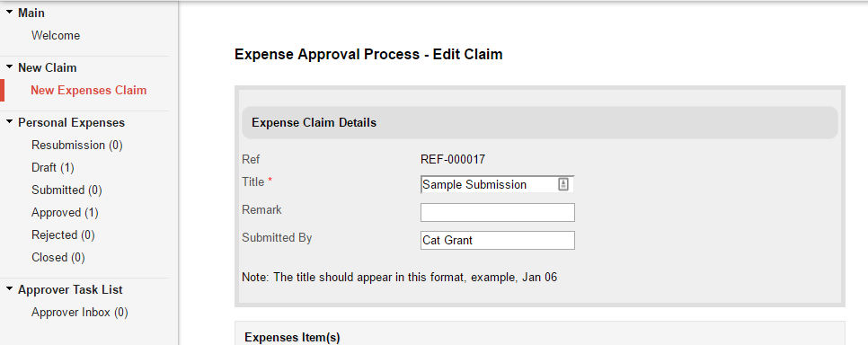Open the Welcome page
The height and width of the screenshot is (345, 868).
[x=56, y=35]
